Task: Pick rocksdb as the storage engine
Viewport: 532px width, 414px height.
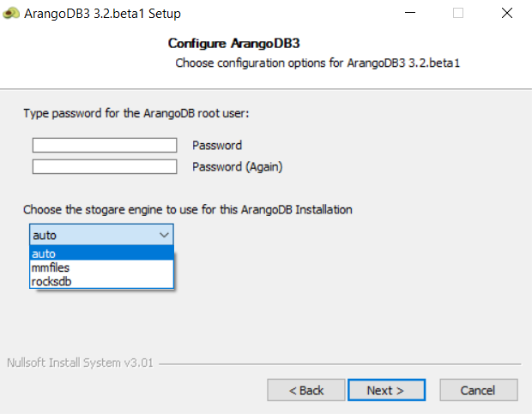Action: click(x=102, y=280)
